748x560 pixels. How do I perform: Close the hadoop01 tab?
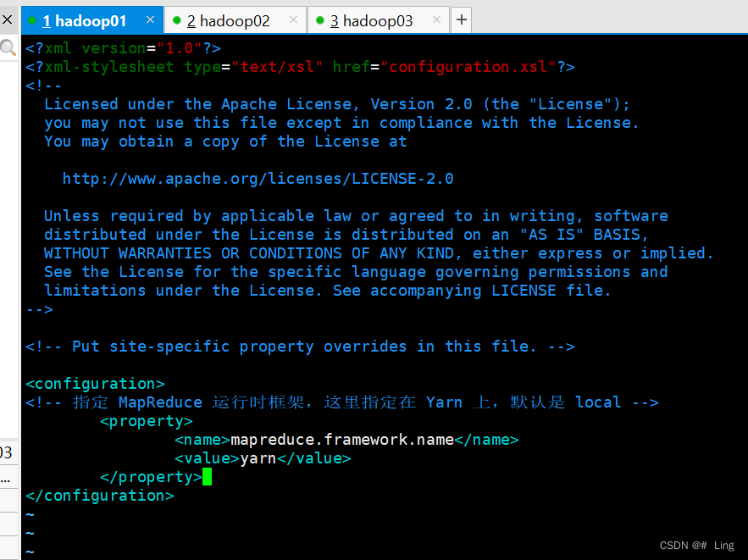click(150, 19)
